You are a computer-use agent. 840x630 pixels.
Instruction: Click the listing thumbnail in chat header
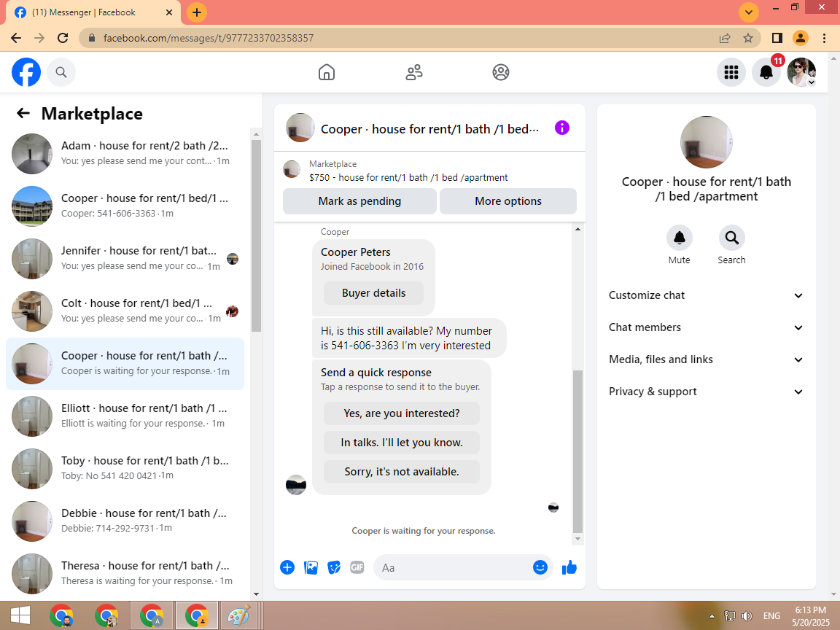(x=300, y=128)
